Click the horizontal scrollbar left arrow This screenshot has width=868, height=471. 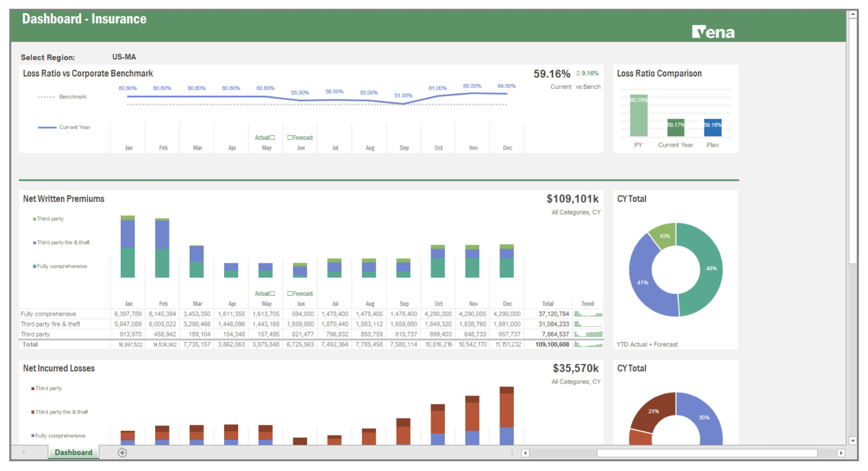pos(524,453)
